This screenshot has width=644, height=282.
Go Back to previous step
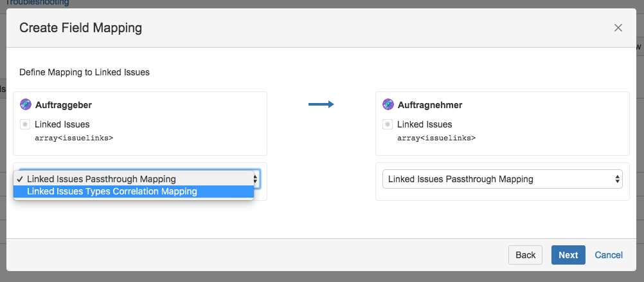[x=525, y=255]
